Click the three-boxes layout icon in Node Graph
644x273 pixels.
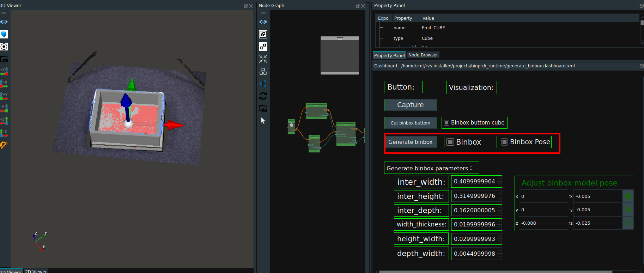[x=263, y=71]
